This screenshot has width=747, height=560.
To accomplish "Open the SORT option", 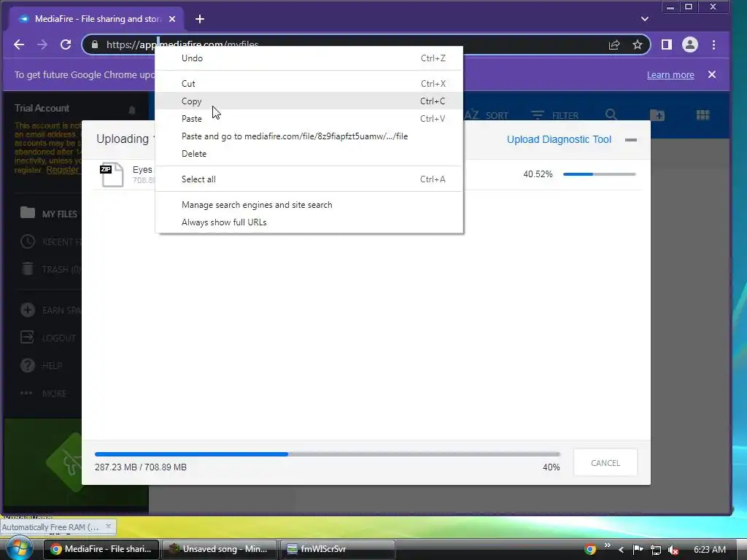I will (487, 115).
